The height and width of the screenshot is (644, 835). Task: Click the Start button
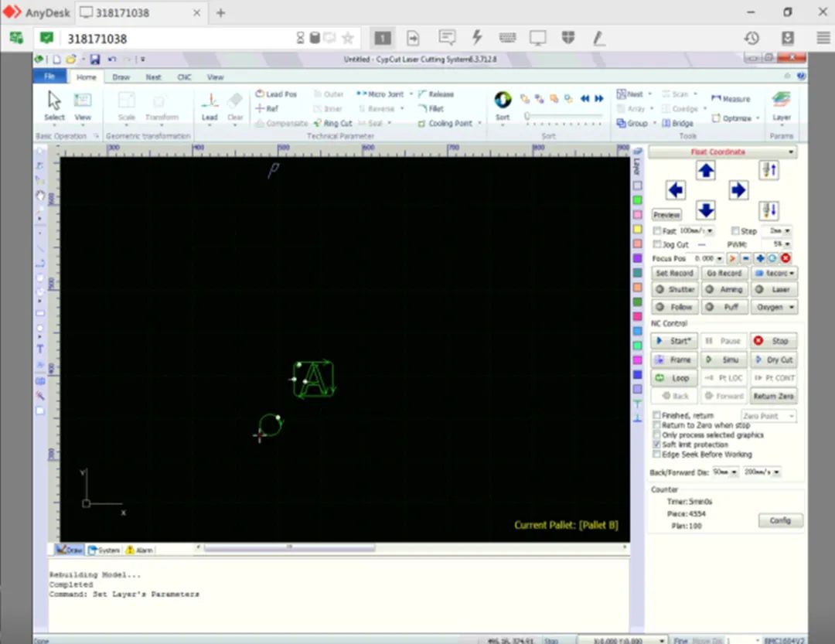674,341
